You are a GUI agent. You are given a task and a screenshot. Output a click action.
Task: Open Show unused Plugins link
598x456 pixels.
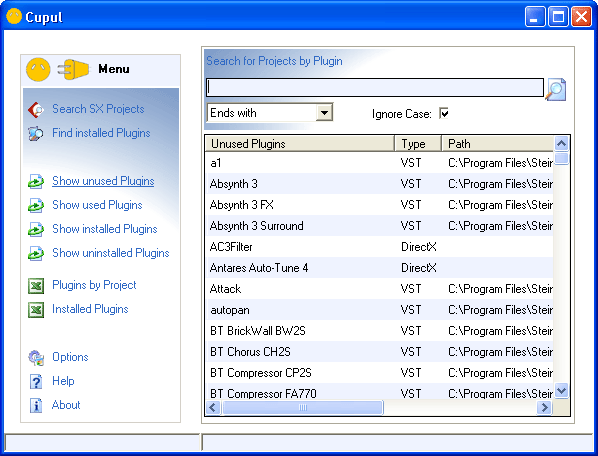click(103, 181)
